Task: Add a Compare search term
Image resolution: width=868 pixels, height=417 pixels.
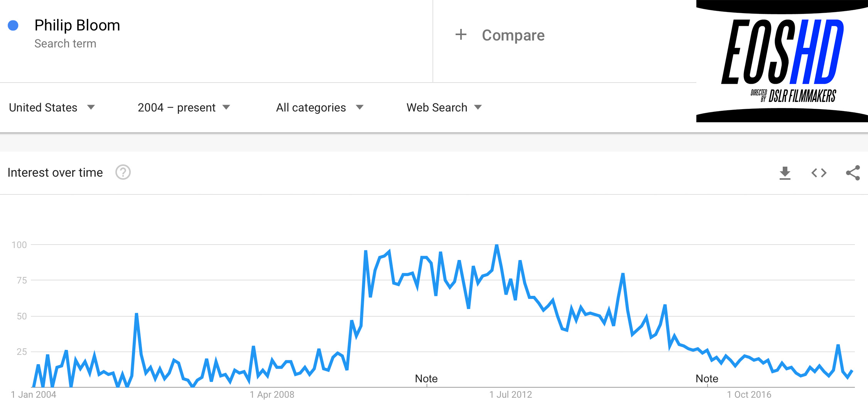Action: click(x=513, y=35)
